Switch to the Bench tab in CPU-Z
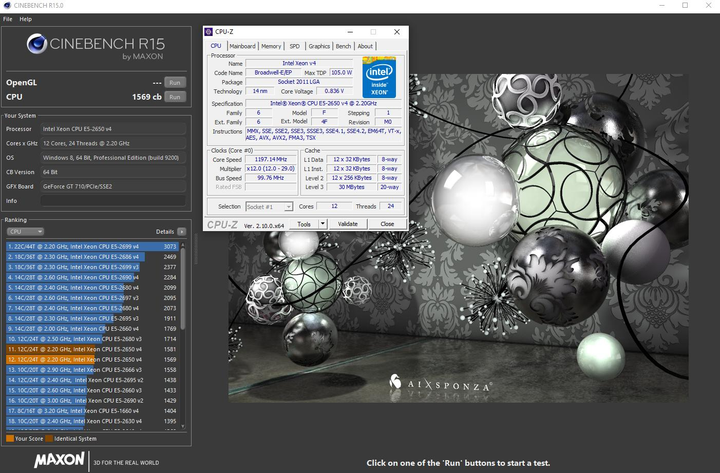This screenshot has width=720, height=473. pos(343,46)
